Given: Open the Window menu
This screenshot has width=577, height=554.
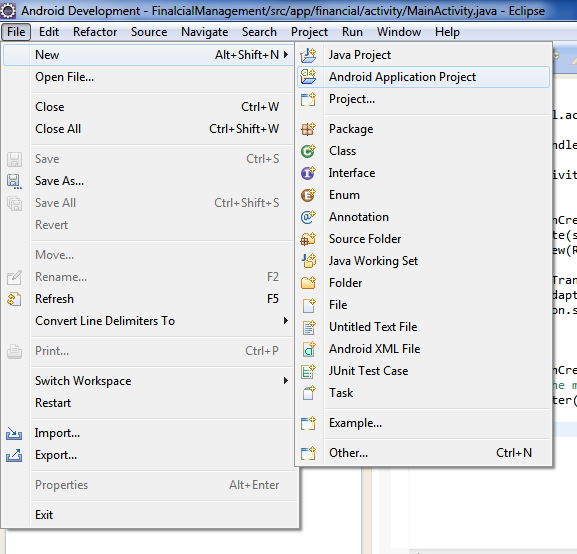Looking at the screenshot, I should (399, 32).
